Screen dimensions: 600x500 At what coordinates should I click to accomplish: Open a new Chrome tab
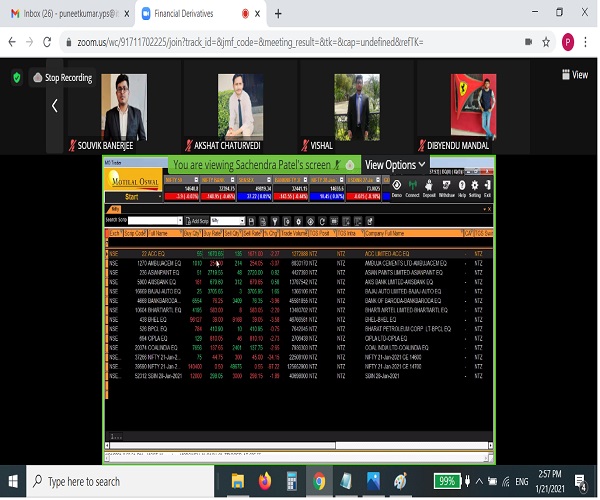[278, 14]
